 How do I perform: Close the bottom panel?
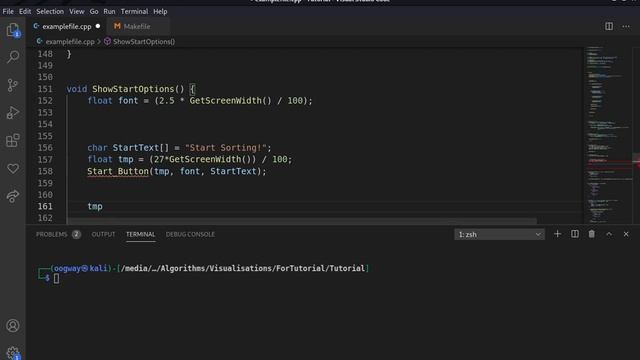point(626,234)
